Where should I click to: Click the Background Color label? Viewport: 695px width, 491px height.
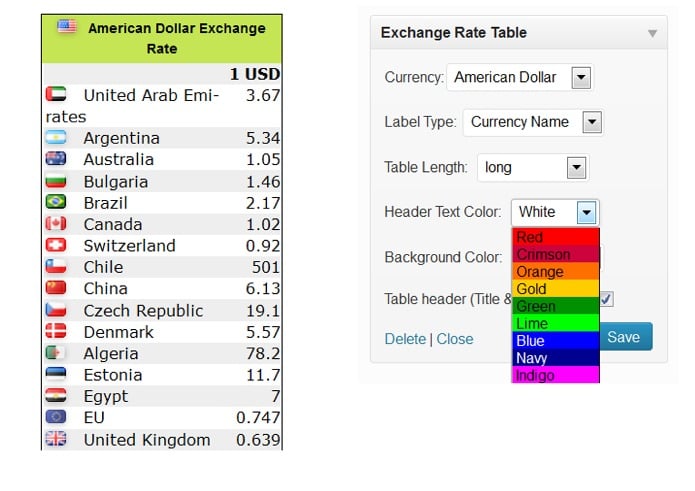coord(443,257)
